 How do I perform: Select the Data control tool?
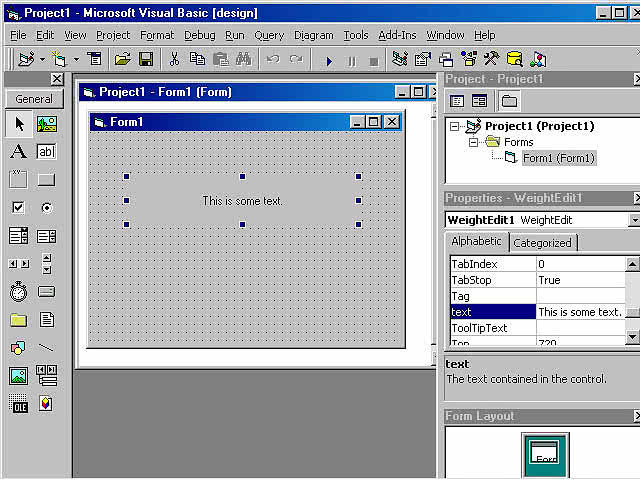pos(47,375)
